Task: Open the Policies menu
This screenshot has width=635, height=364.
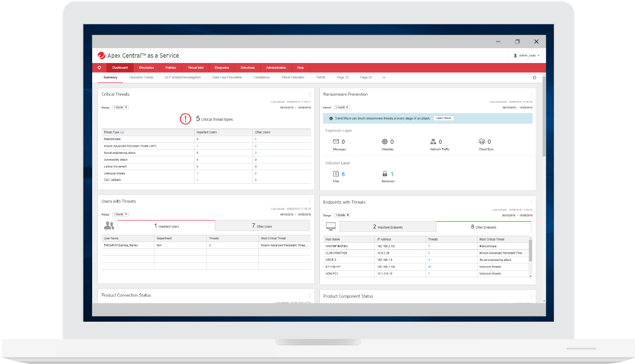Action: pyautogui.click(x=171, y=68)
